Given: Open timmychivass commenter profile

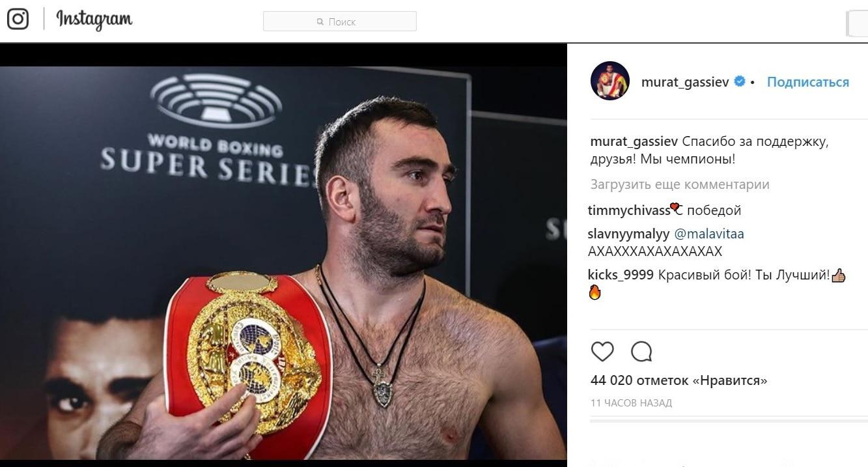Looking at the screenshot, I should (x=629, y=210).
